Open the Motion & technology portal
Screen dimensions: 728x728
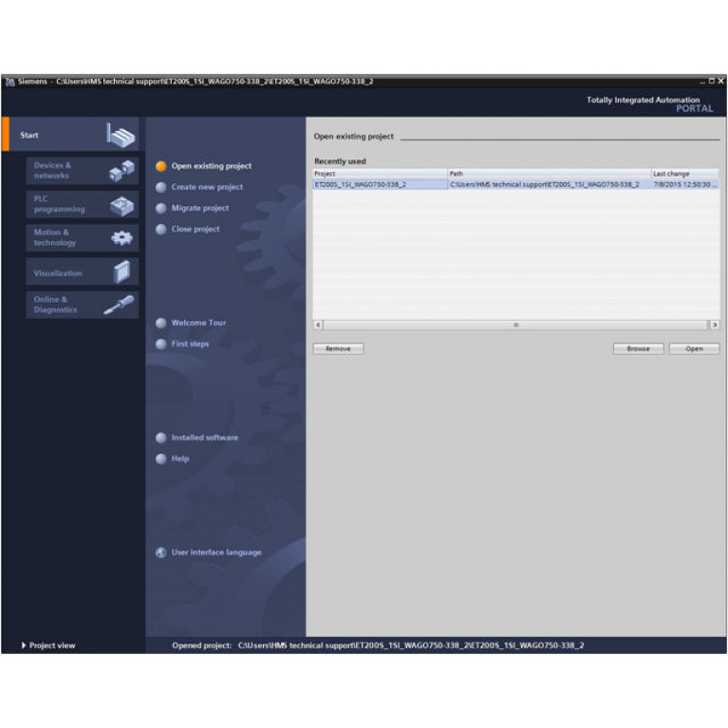coord(83,237)
